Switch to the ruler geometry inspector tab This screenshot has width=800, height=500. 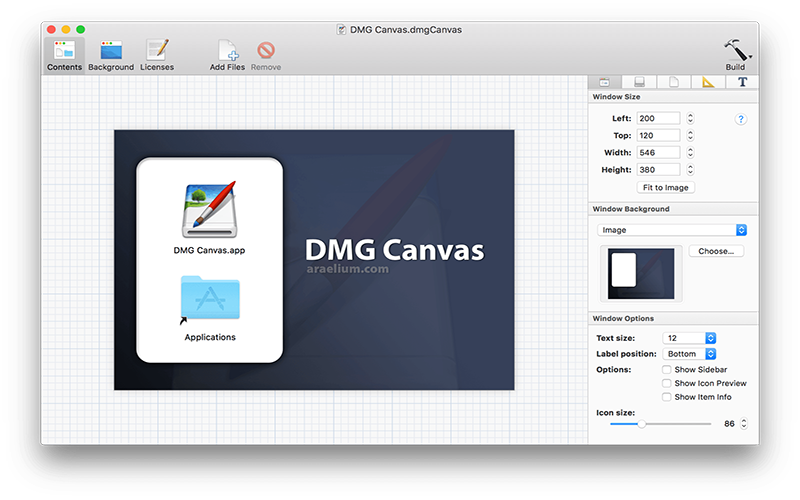pos(708,82)
